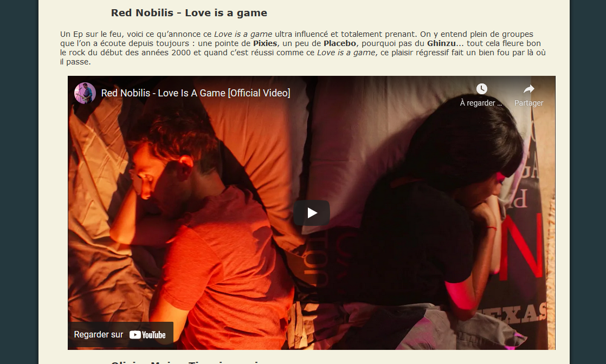Click the Watch Later clock icon
Viewport: 606px width, 364px height.
click(481, 89)
